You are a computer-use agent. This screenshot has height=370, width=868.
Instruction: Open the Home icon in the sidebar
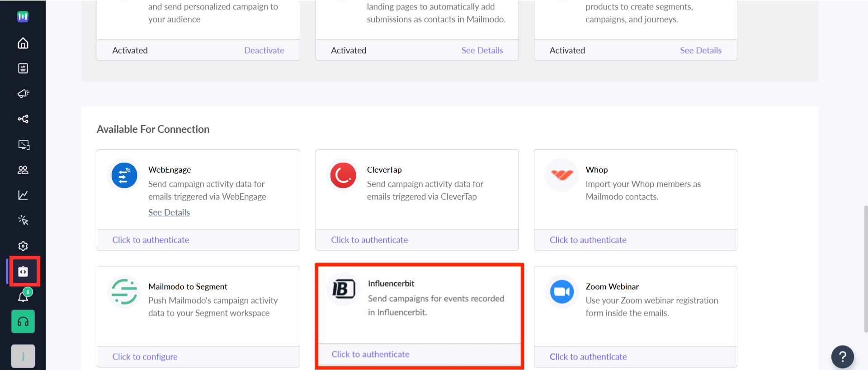23,43
